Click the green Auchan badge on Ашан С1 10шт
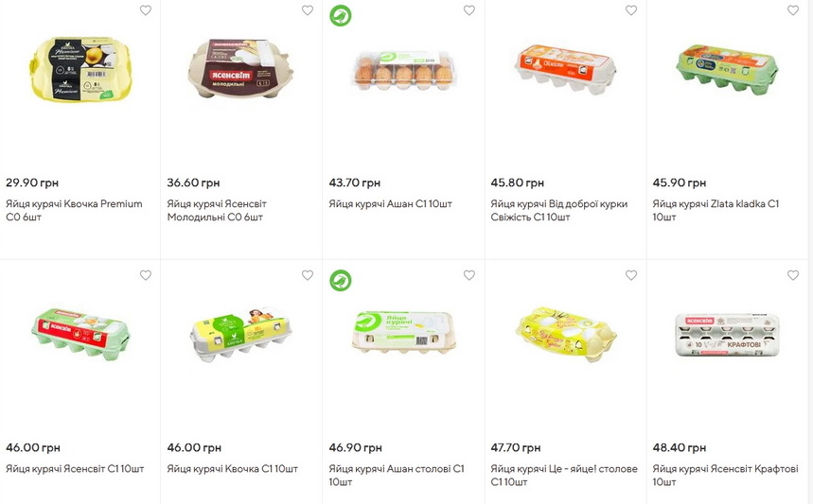The image size is (813, 504). pyautogui.click(x=340, y=15)
